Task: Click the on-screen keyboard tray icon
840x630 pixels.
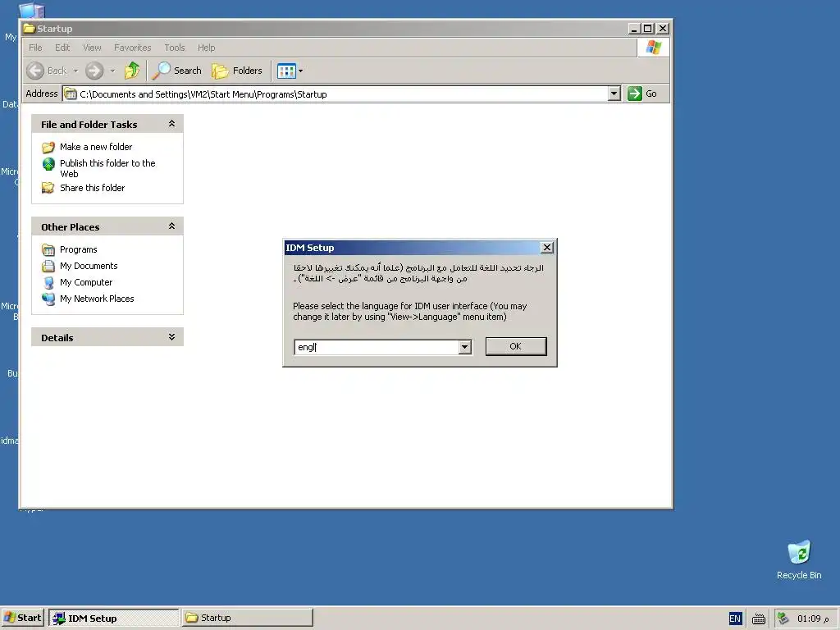Action: [759, 619]
